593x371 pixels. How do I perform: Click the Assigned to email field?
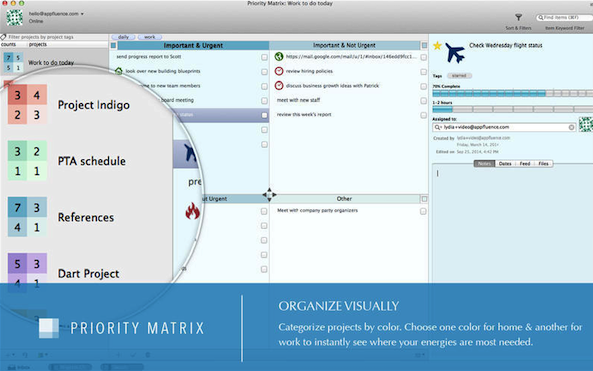click(504, 127)
